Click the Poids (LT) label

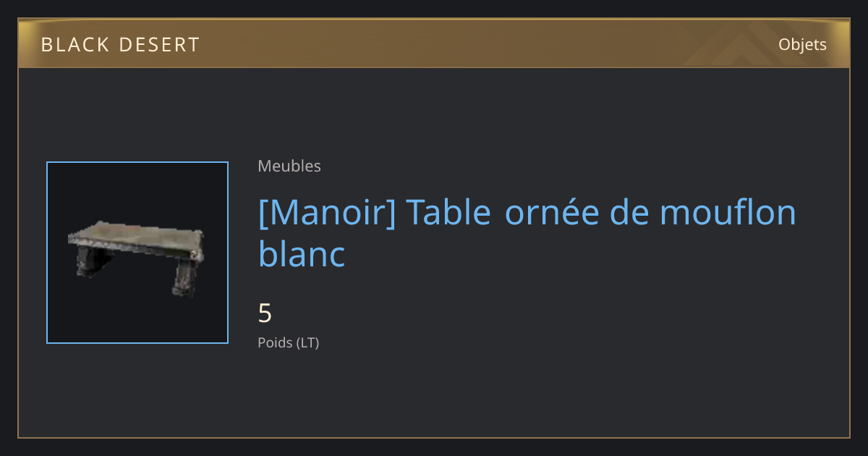coord(288,342)
